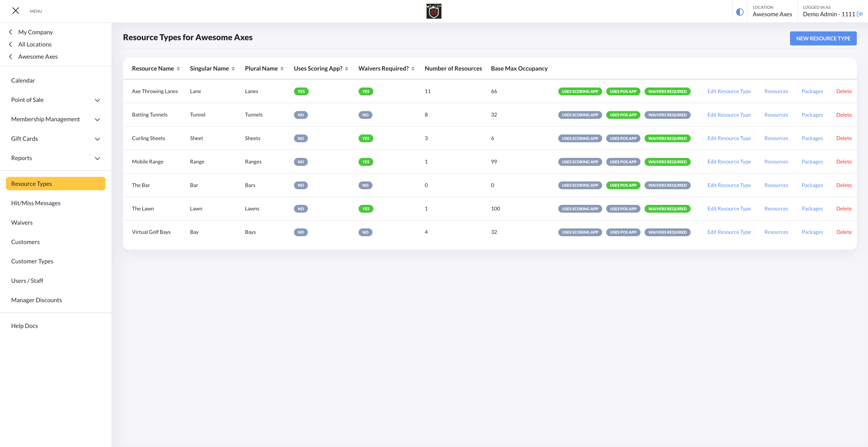Sort by Singular Name column arrows
The height and width of the screenshot is (447, 868).
(x=233, y=69)
